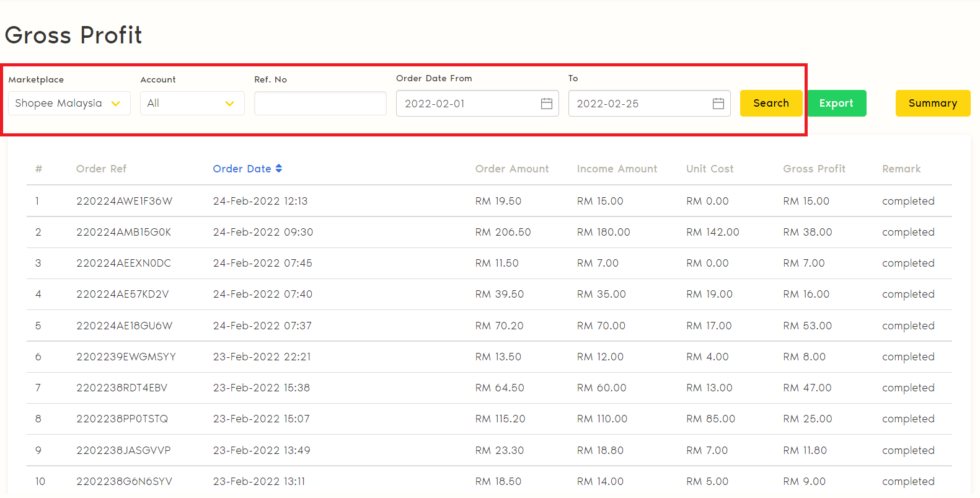Click gross profit RM 53.00
Screen dimensions: 980x498
pyautogui.click(x=808, y=326)
